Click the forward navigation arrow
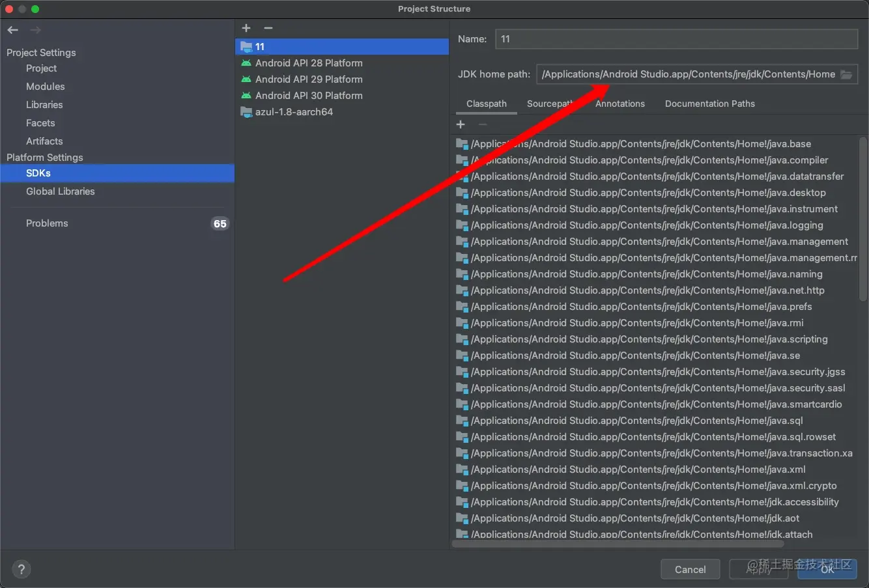The width and height of the screenshot is (869, 588). coord(35,30)
